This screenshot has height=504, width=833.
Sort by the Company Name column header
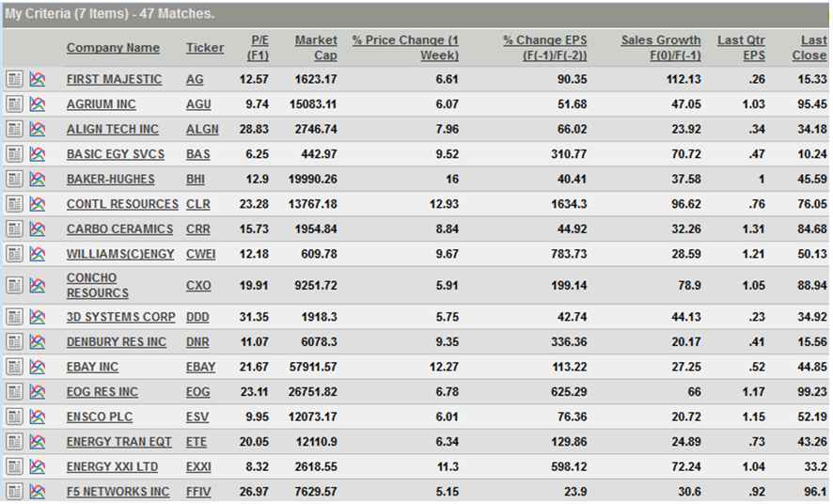[x=113, y=48]
